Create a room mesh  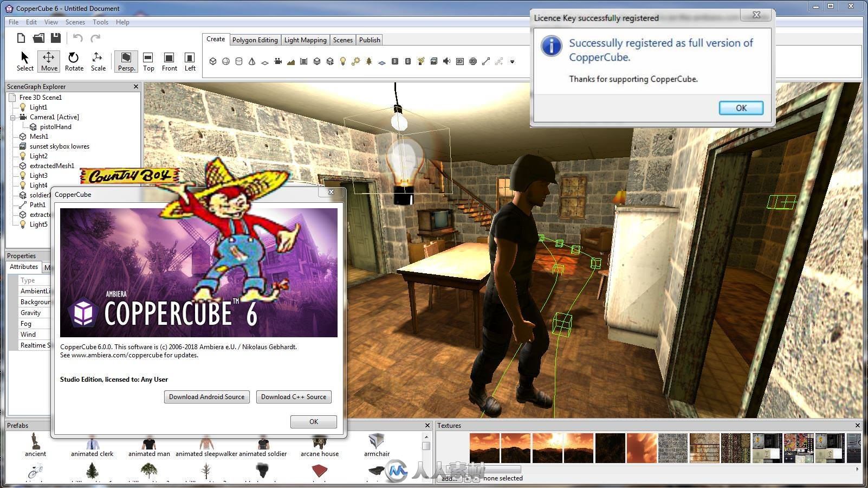(x=304, y=61)
